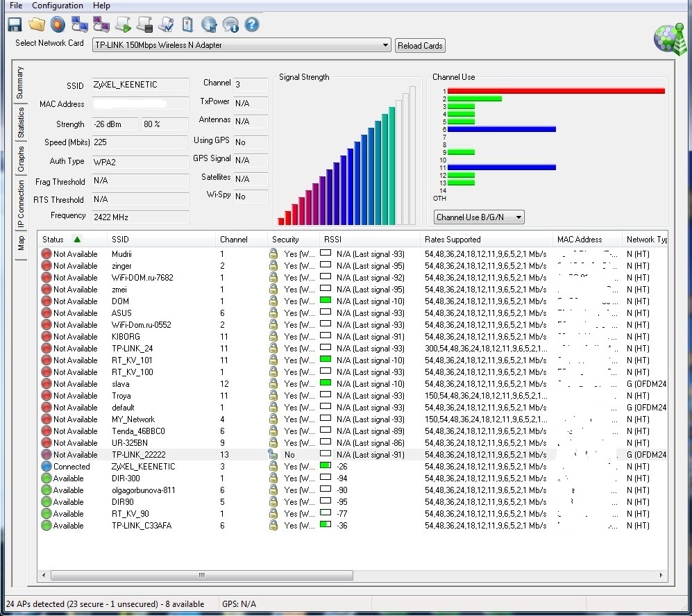This screenshot has width=692, height=616.
Task: Click the SSID column header
Action: click(x=120, y=240)
